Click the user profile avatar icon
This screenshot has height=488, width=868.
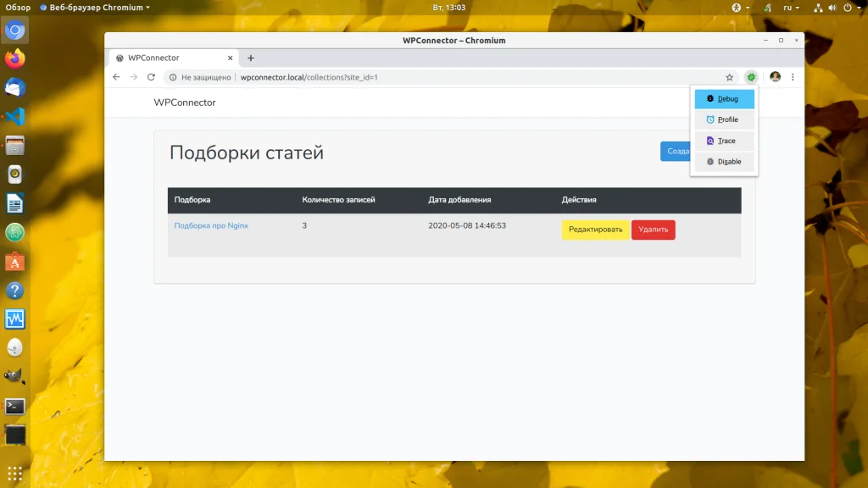(775, 77)
